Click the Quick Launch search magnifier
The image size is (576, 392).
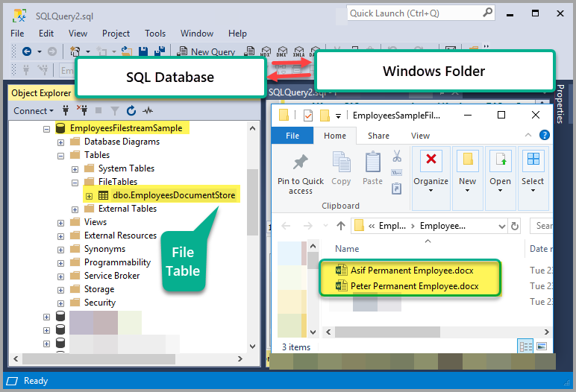487,13
